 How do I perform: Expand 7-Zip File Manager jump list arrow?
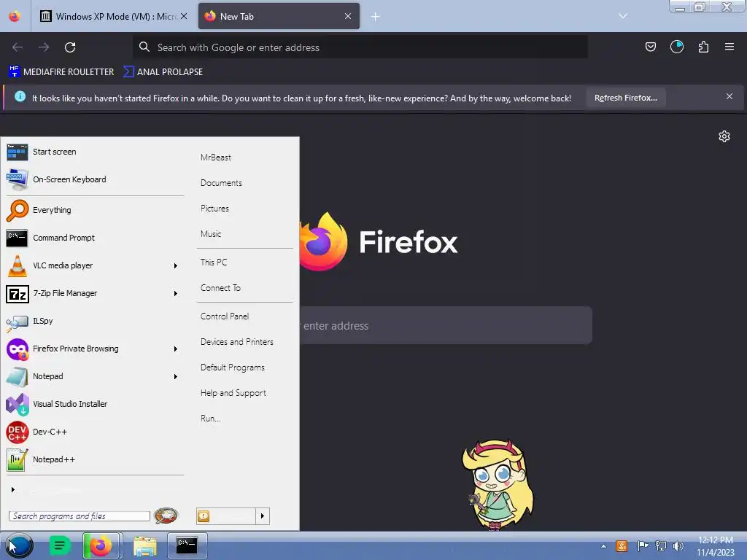pyautogui.click(x=175, y=293)
